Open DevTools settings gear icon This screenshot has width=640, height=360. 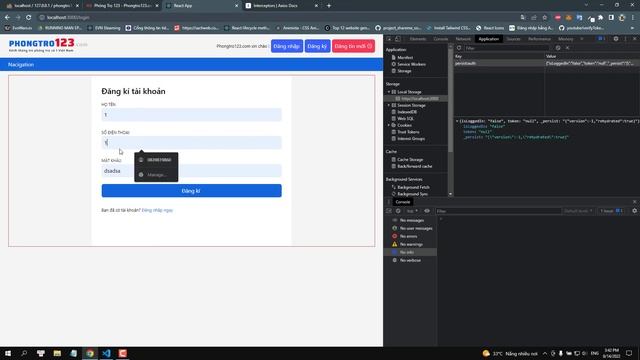coord(616,39)
